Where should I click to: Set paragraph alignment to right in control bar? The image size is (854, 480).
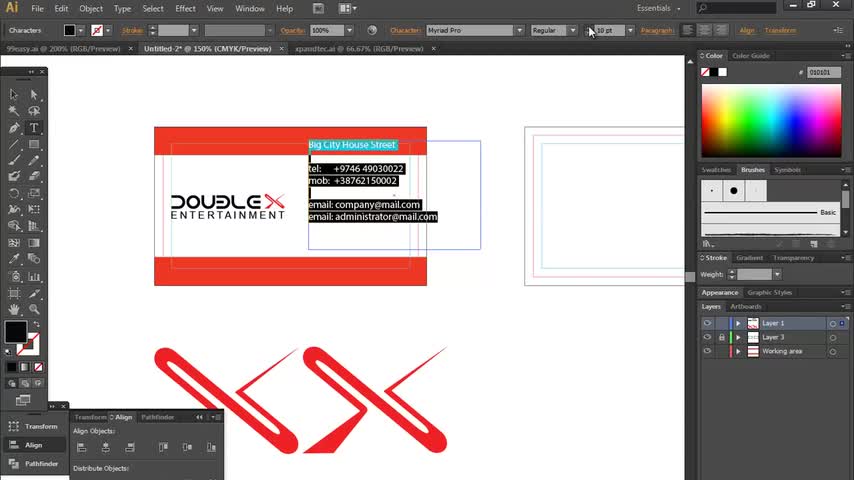coord(721,31)
